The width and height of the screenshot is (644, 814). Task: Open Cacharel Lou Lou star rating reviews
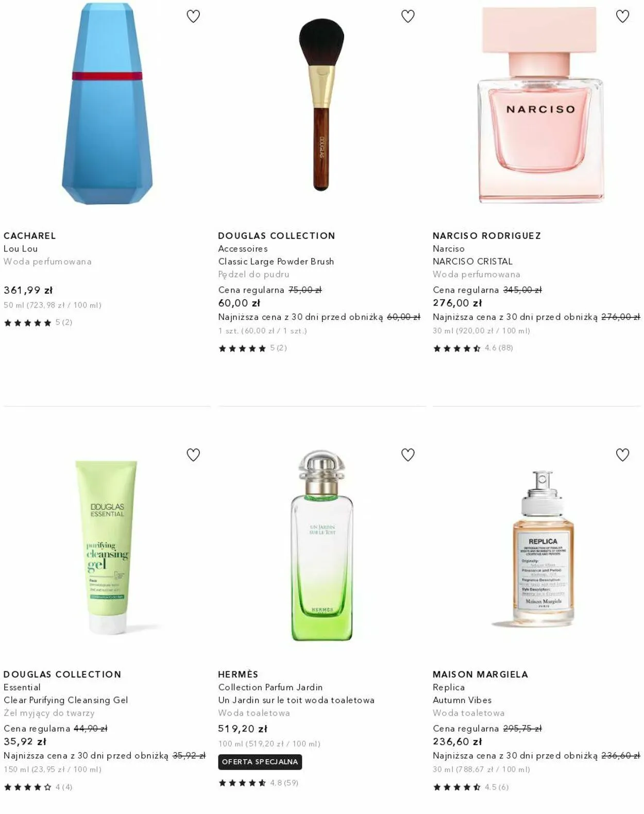tap(38, 323)
